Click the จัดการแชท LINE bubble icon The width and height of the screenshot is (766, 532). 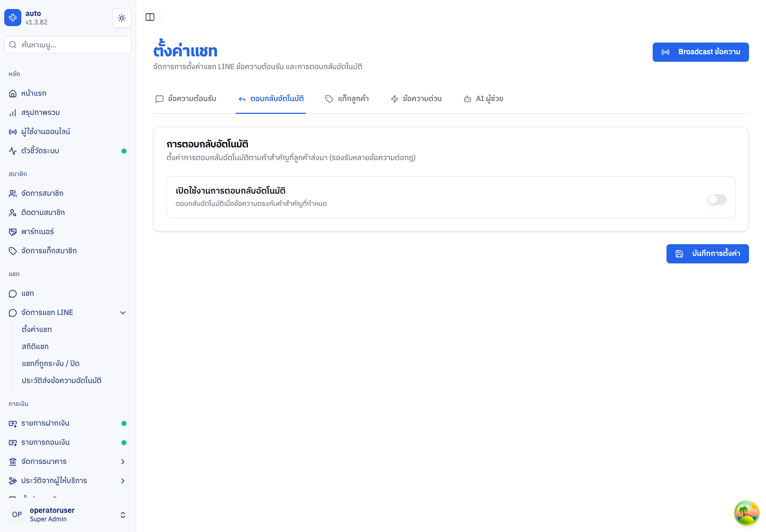coord(13,313)
